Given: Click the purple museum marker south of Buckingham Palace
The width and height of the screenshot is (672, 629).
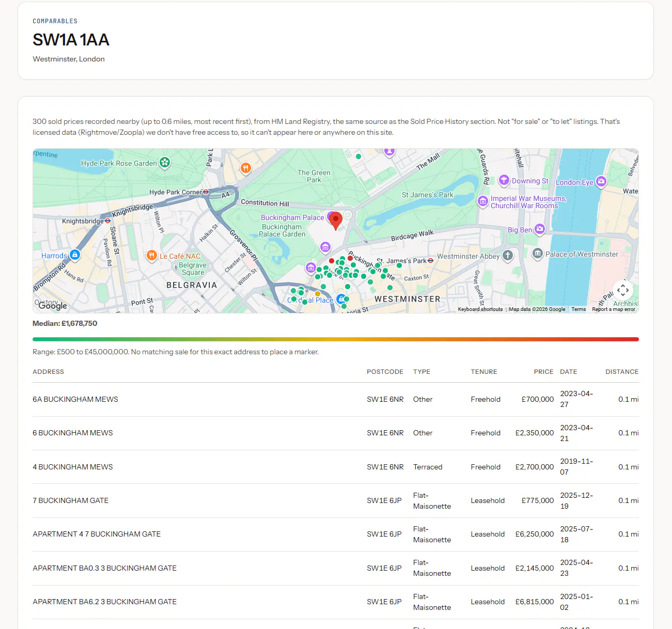Looking at the screenshot, I should pos(325,247).
